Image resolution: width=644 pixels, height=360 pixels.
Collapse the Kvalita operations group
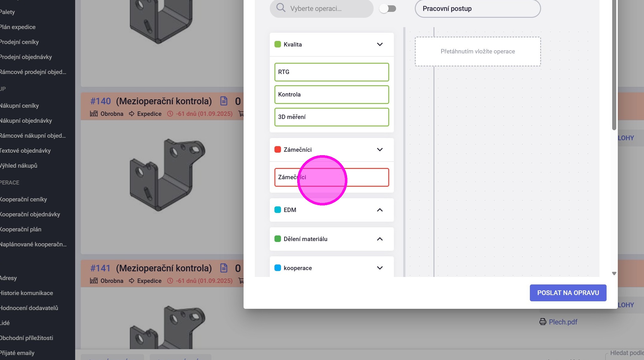(x=380, y=44)
